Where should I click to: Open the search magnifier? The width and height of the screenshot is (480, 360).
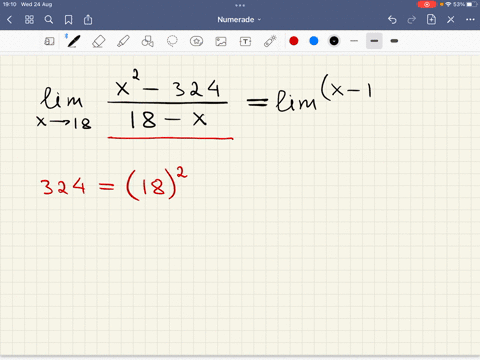49,20
